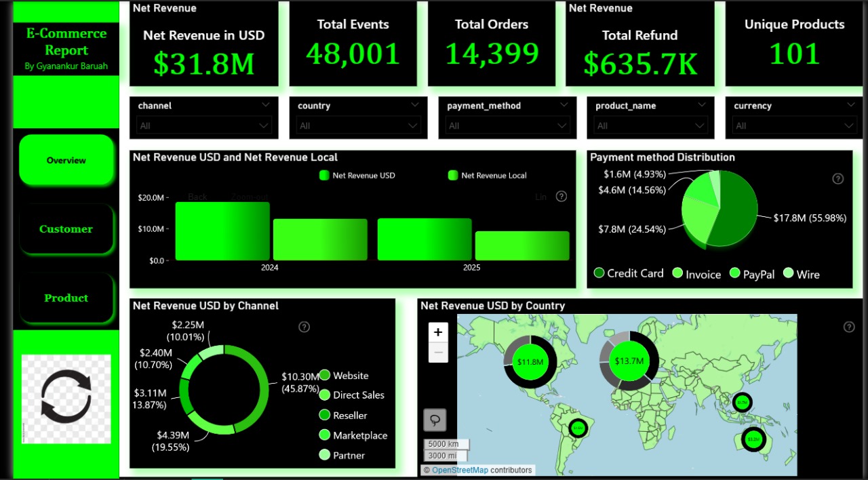
Task: Activate the map lasso select tool
Action: 435,420
